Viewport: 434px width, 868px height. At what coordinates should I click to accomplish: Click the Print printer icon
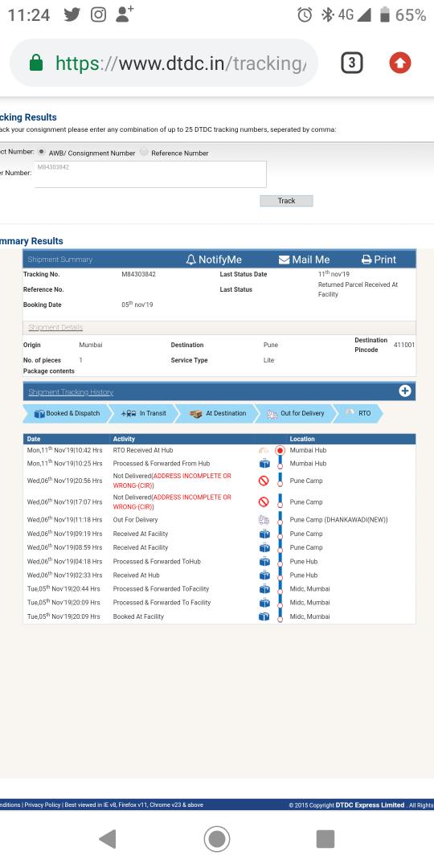(366, 260)
